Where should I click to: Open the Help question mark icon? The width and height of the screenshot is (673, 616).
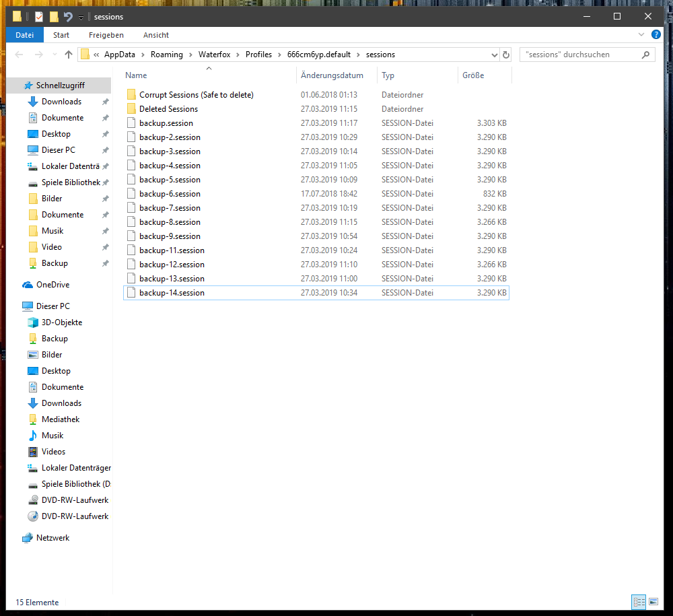coord(656,34)
